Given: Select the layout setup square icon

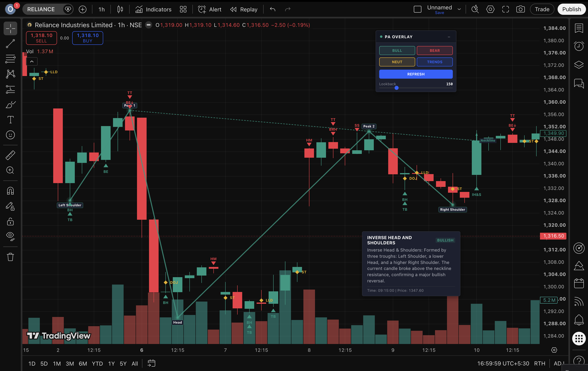Looking at the screenshot, I should (x=418, y=9).
